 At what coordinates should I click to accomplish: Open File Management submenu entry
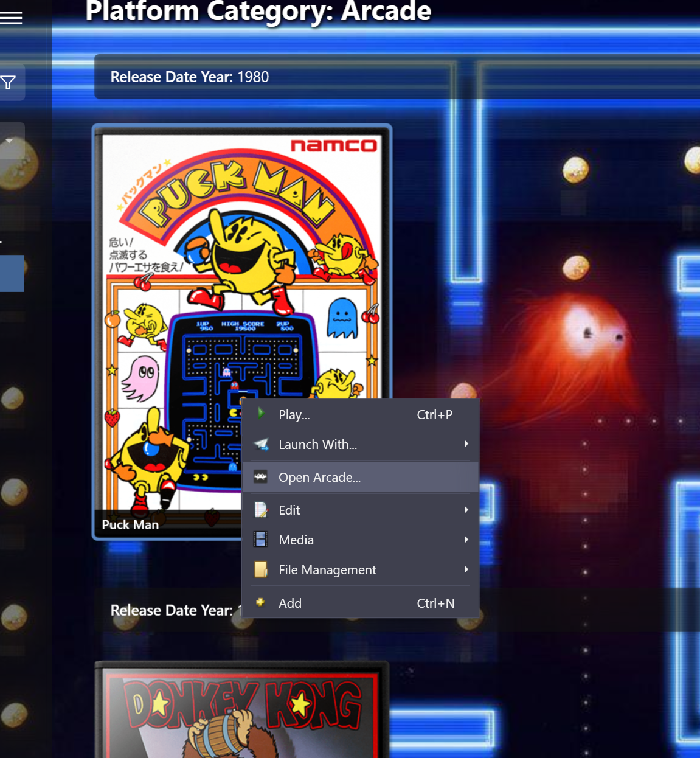coord(361,570)
